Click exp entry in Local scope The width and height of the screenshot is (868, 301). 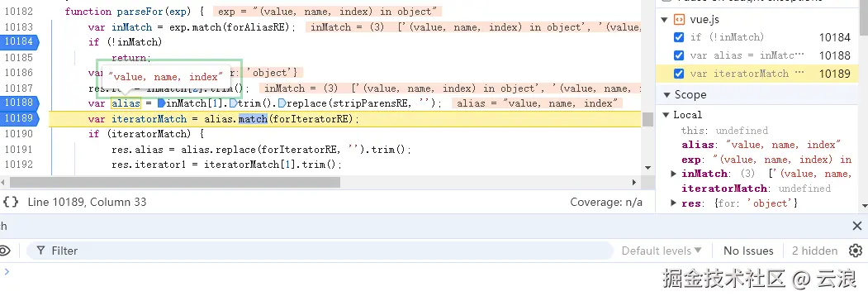click(x=766, y=160)
